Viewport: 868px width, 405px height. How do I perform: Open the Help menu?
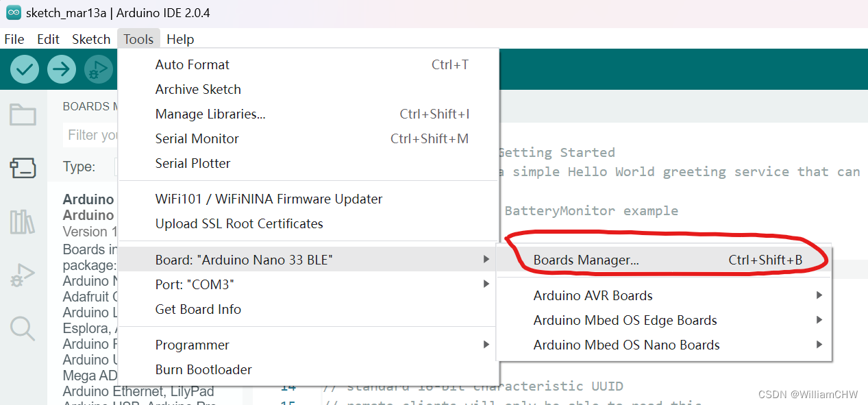pos(180,39)
